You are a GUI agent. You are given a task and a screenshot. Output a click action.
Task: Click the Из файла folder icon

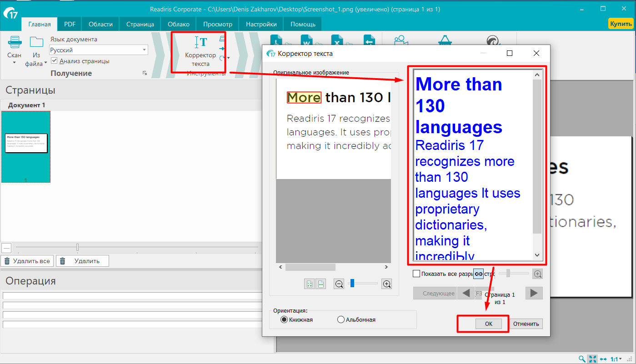coord(36,43)
